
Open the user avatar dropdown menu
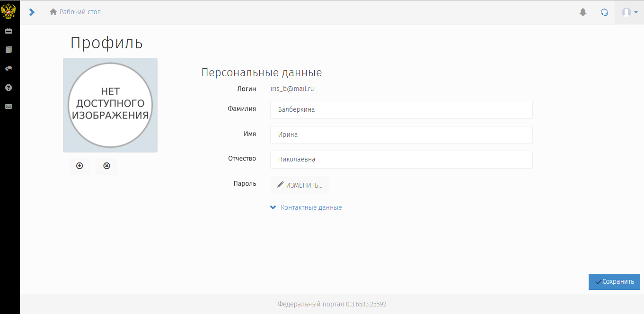tap(629, 12)
